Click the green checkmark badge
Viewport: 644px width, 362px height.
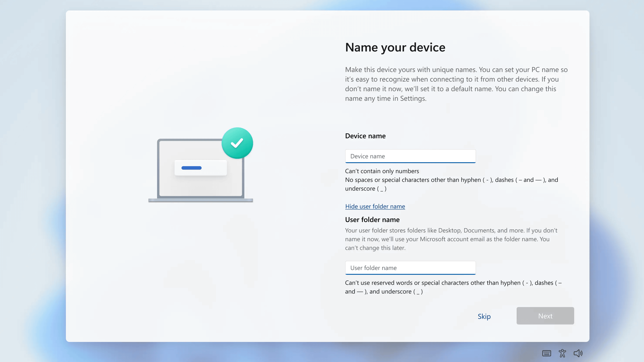(237, 143)
